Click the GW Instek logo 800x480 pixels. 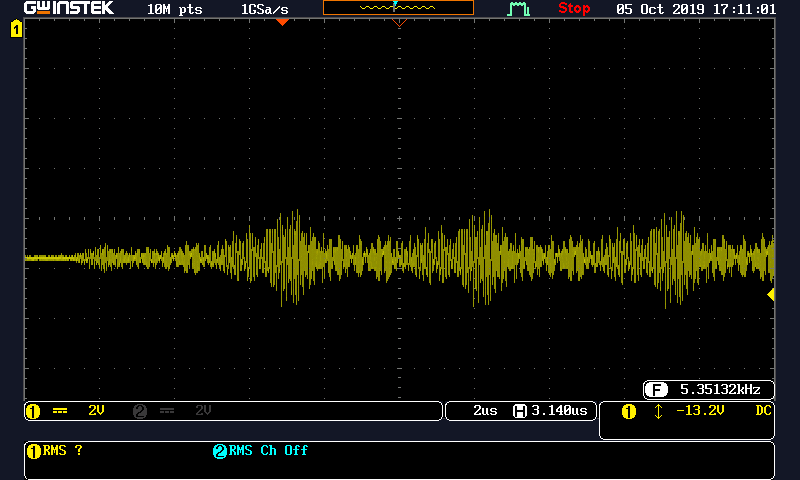[x=68, y=8]
